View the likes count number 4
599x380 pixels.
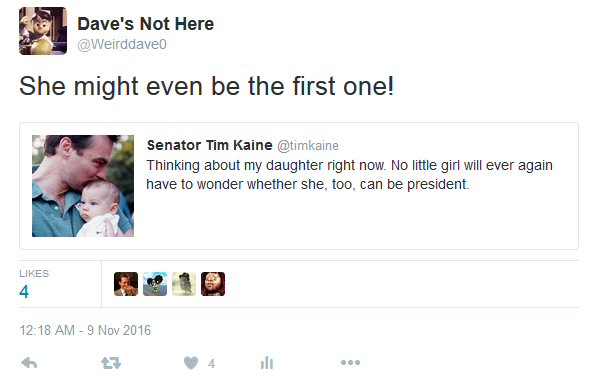(24, 292)
